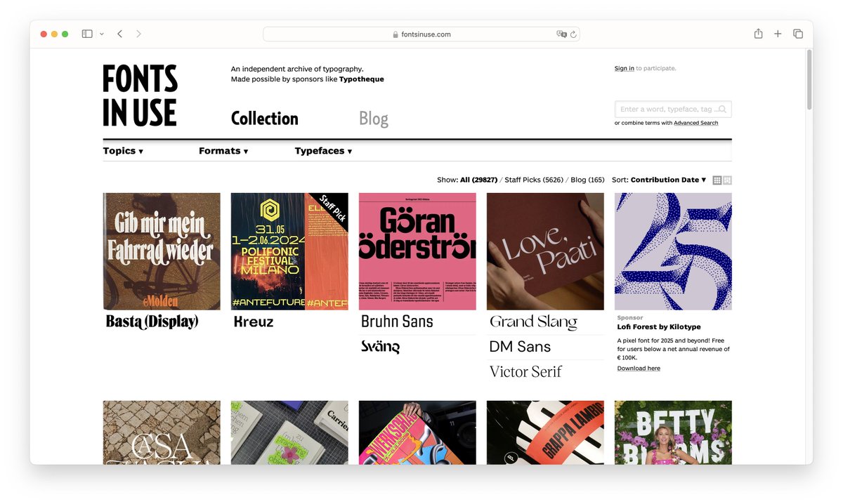
Task: Show all tabs with the tab overview icon
Action: [x=798, y=33]
